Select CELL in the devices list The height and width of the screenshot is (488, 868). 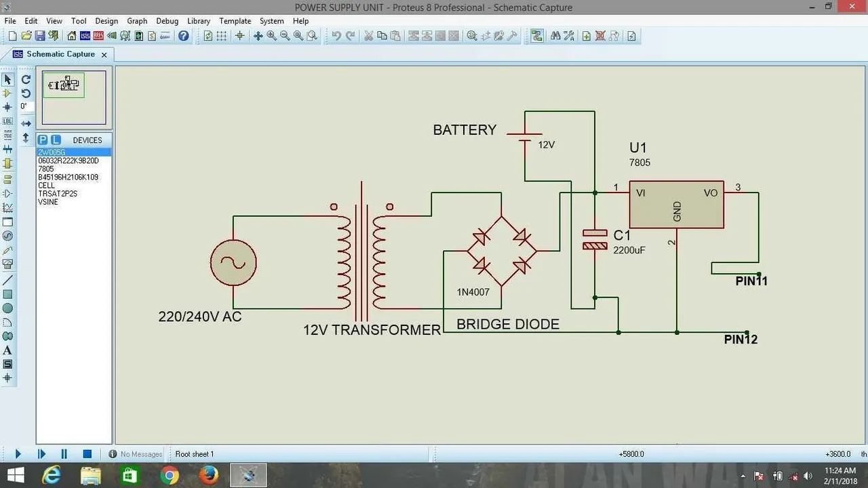click(73, 185)
